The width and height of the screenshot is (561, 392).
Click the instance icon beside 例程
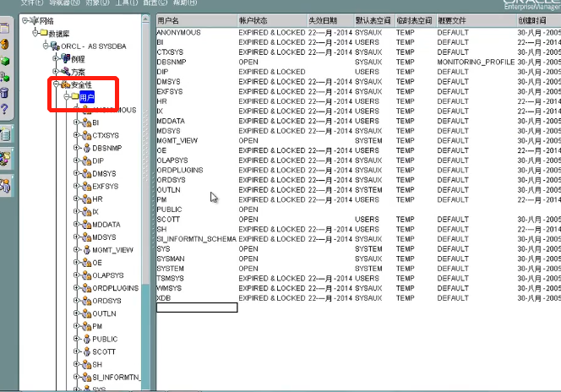pyautogui.click(x=65, y=58)
